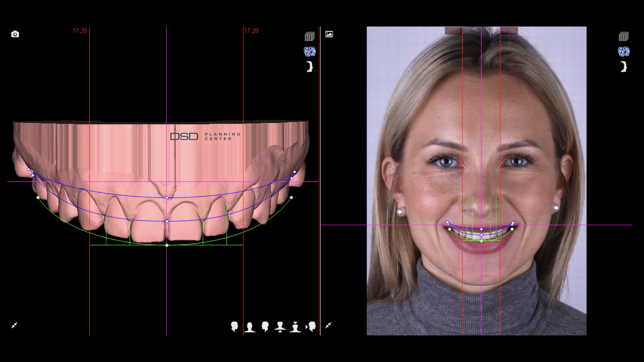Image resolution: width=644 pixels, height=362 pixels.
Task: Select profile head with side arrow
Action: click(x=311, y=326)
